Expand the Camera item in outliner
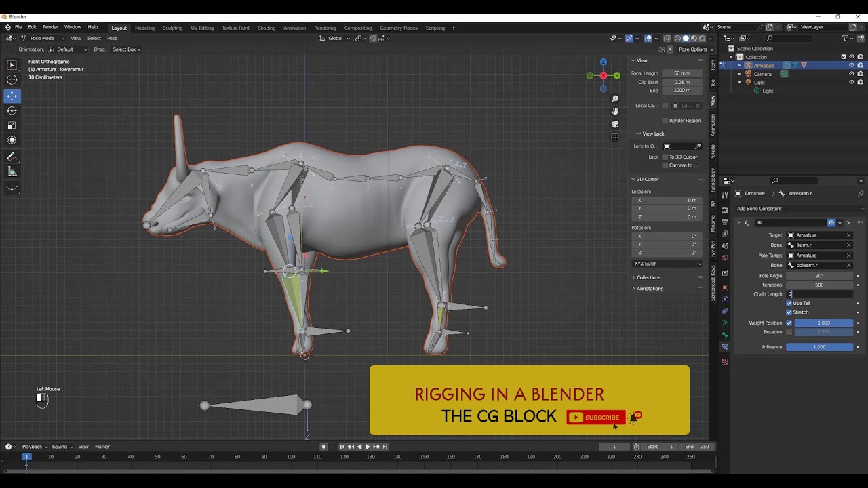Image resolution: width=868 pixels, height=488 pixels. coord(740,74)
